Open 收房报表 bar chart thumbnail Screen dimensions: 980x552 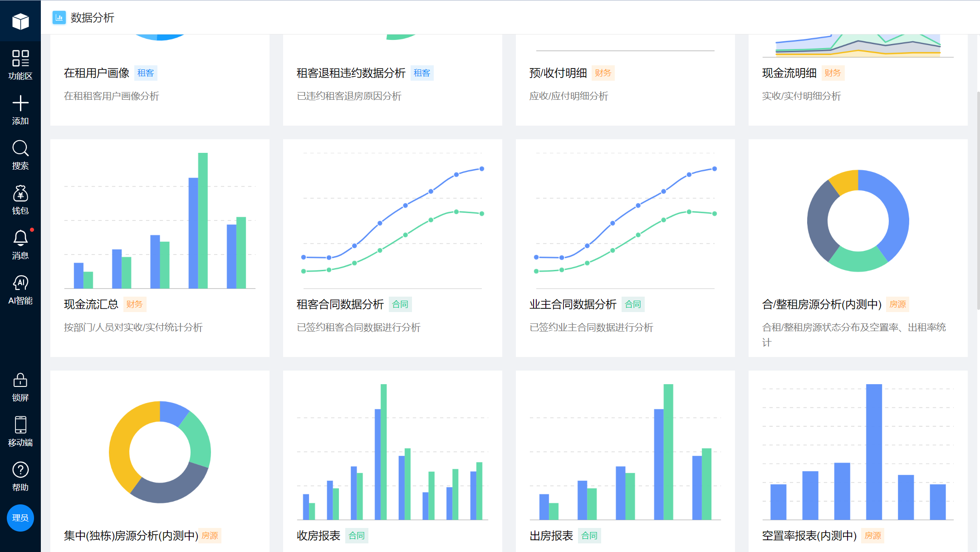[x=392, y=452]
